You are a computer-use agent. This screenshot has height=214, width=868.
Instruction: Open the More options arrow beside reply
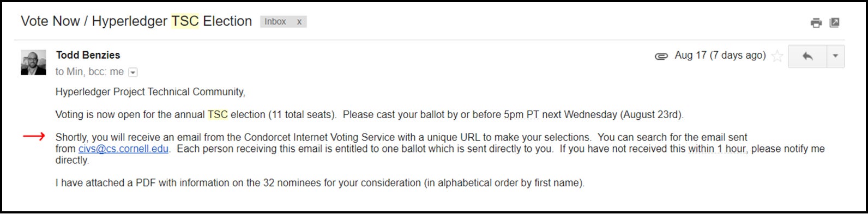click(x=835, y=56)
